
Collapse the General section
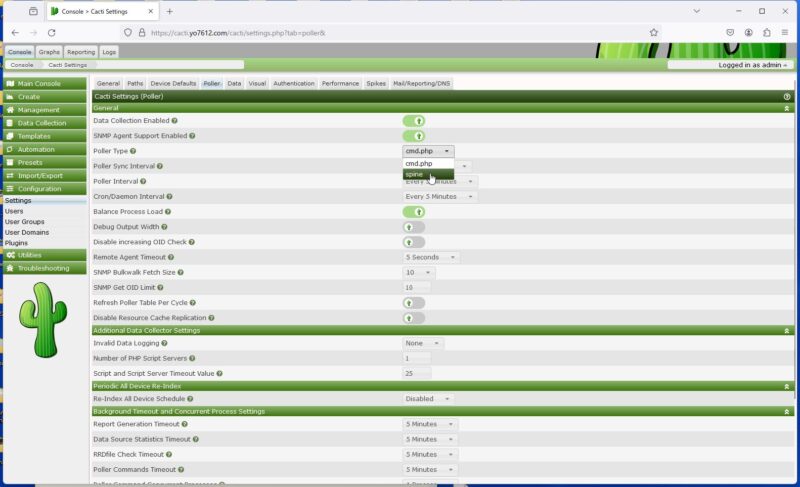coord(787,109)
